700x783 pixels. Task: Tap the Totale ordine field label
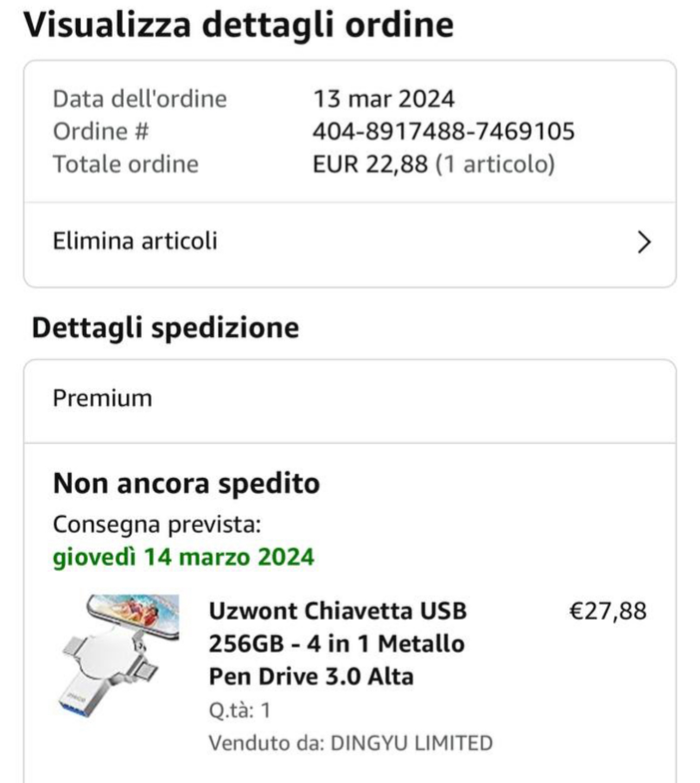coord(125,164)
